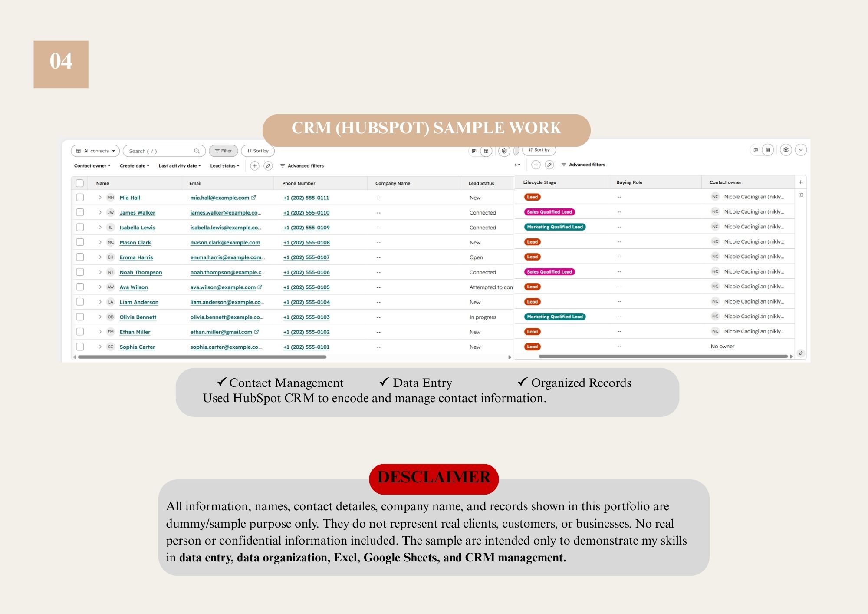Click the pin icon below the contact owner column
868x614 pixels.
[801, 353]
